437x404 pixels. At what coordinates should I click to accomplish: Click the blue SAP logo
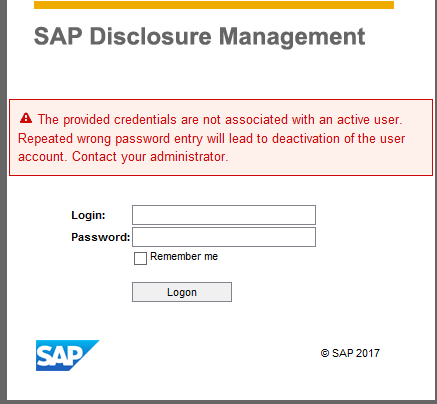[67, 355]
